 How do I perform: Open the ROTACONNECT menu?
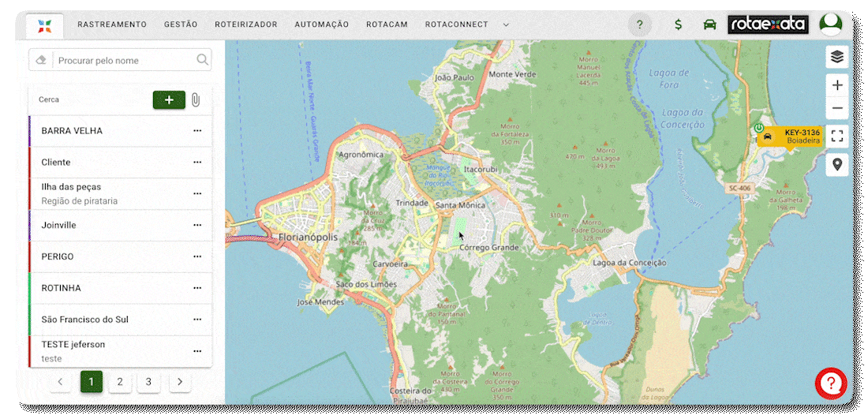point(457,24)
